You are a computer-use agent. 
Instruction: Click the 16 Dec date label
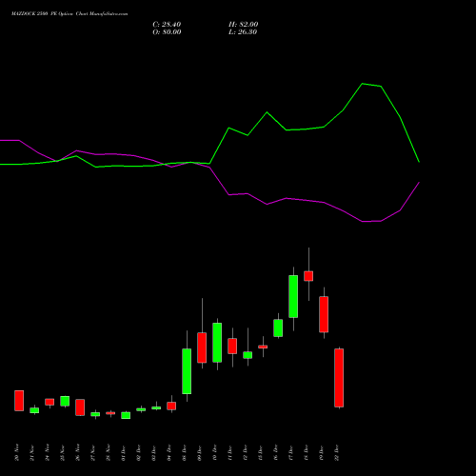276,452
